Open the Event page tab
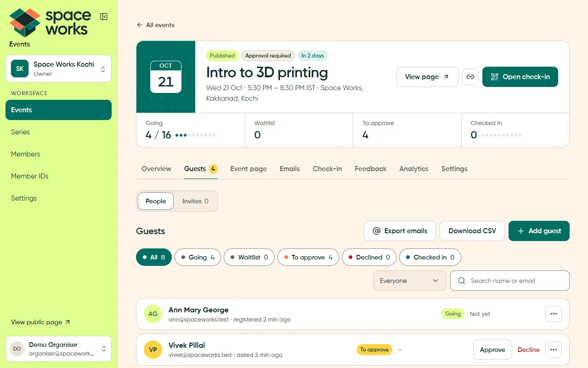Viewport: 588px width, 368px height. tap(249, 169)
